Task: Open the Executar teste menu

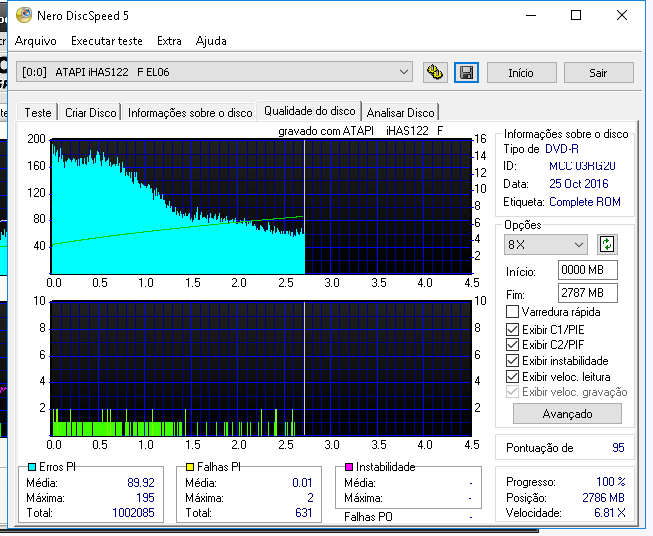Action: click(107, 41)
